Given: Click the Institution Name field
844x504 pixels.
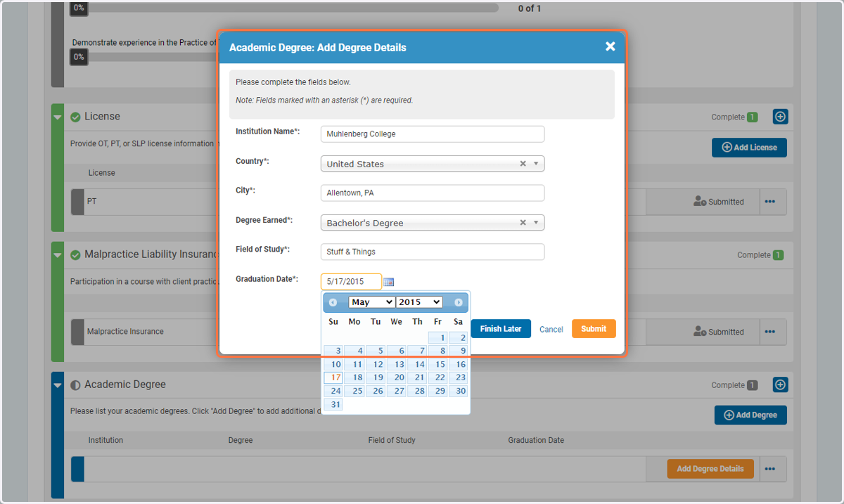Looking at the screenshot, I should point(433,134).
